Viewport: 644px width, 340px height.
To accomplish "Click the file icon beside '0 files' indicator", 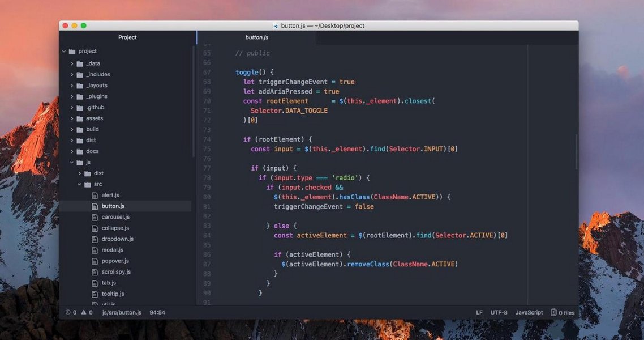I will pyautogui.click(x=553, y=312).
